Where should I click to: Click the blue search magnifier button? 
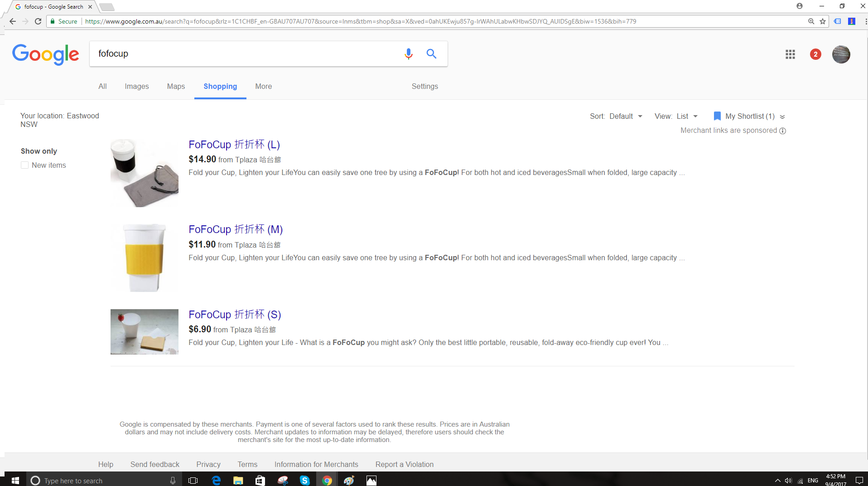[431, 54]
